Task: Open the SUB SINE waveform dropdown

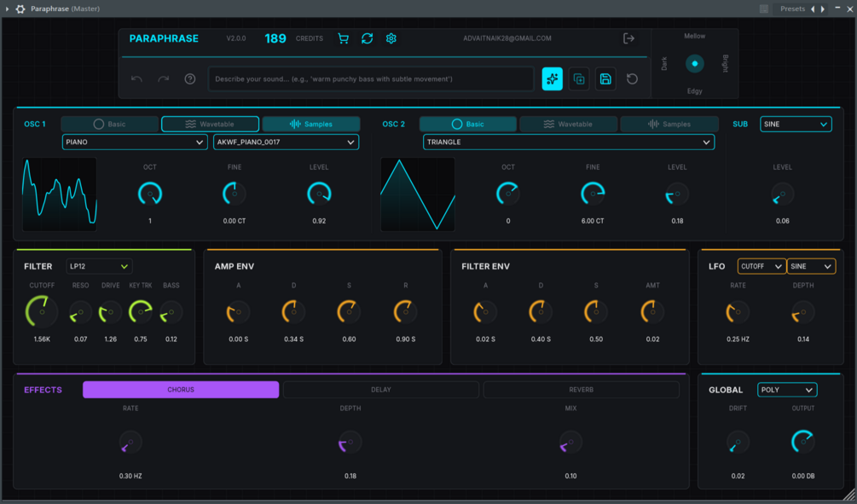Action: tap(796, 125)
